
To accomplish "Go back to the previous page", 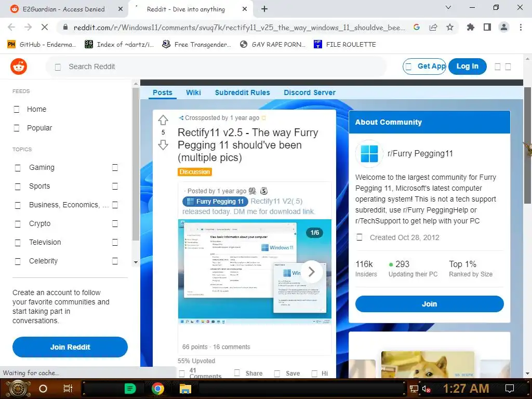I will [x=11, y=27].
